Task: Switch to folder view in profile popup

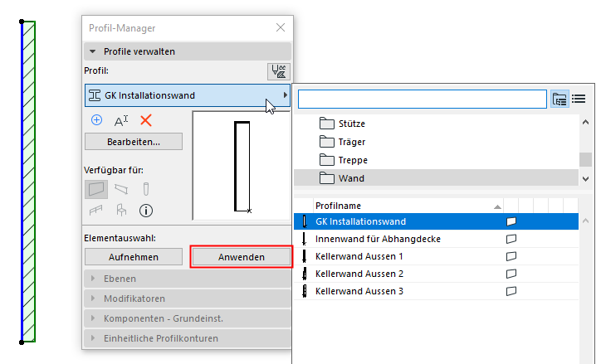Action: pyautogui.click(x=560, y=99)
